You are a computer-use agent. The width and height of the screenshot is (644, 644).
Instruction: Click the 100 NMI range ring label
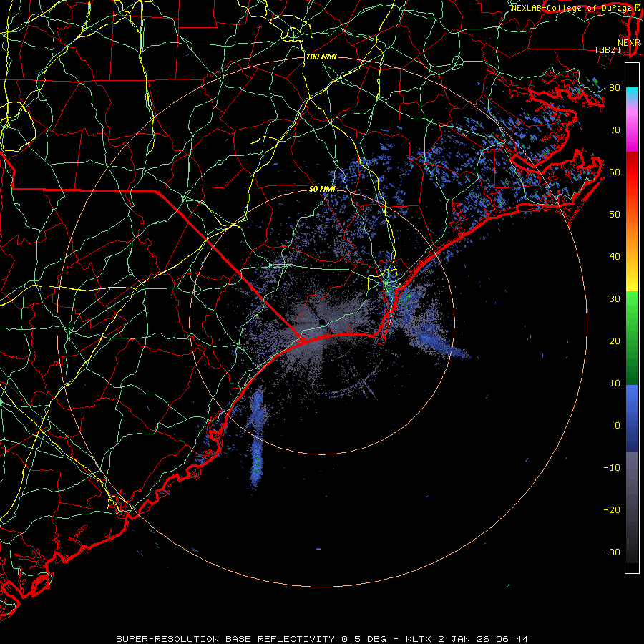tap(321, 57)
